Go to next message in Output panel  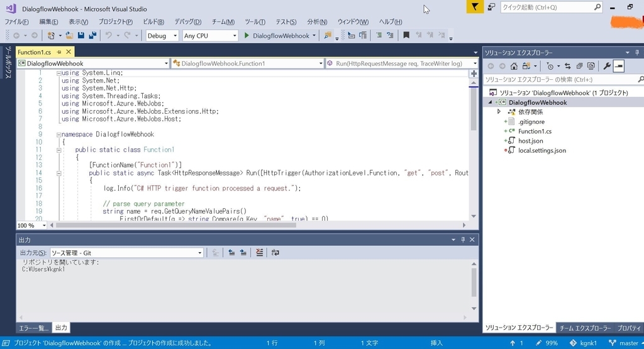tap(243, 253)
